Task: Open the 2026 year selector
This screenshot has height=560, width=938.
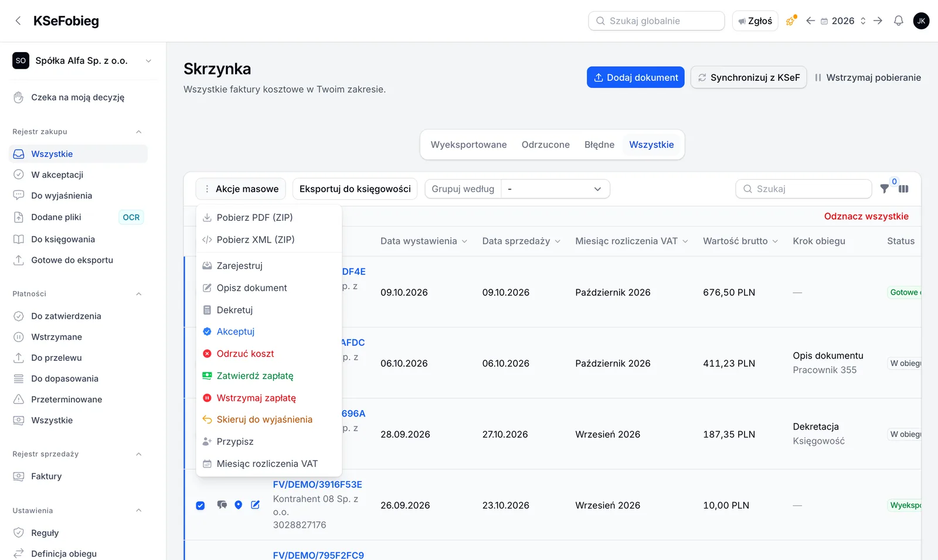Action: pos(843,21)
